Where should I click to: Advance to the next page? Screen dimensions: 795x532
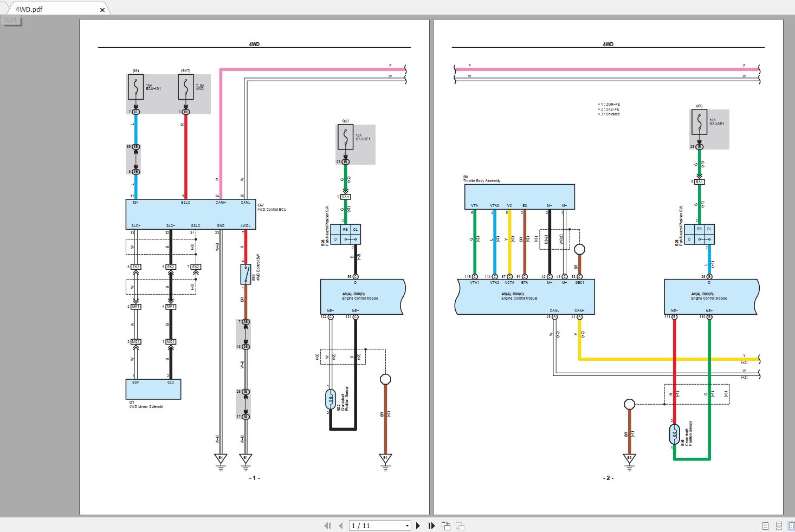pos(418,525)
